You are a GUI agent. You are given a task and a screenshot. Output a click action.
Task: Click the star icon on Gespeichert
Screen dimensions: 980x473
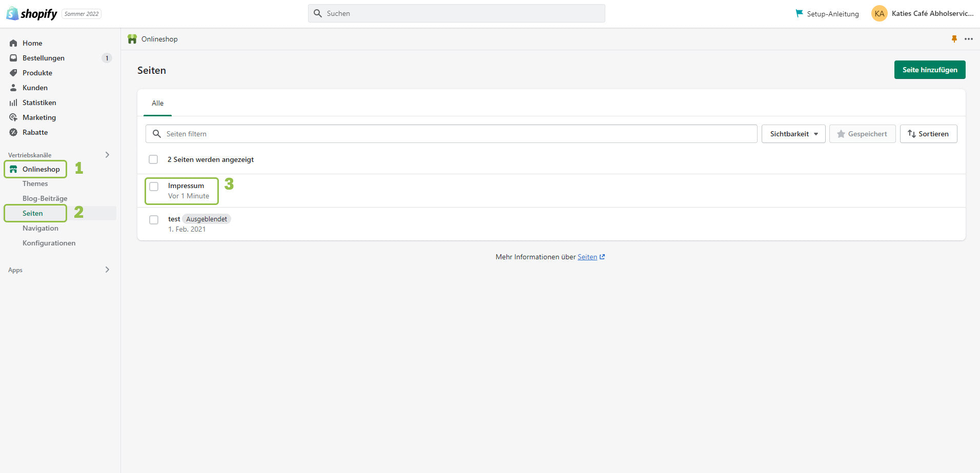841,134
